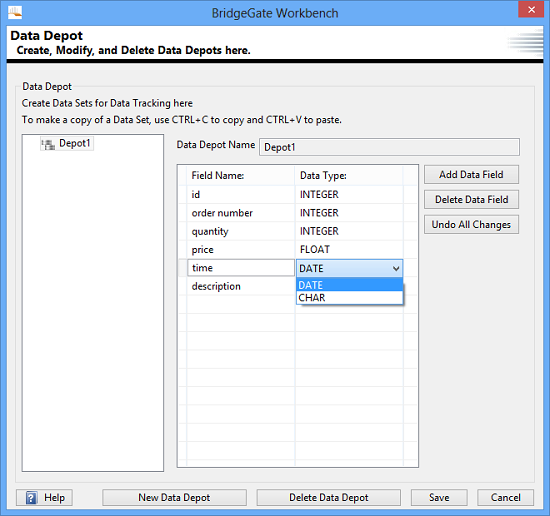The height and width of the screenshot is (516, 550).
Task: Click Delete Data Field button
Action: point(471,199)
